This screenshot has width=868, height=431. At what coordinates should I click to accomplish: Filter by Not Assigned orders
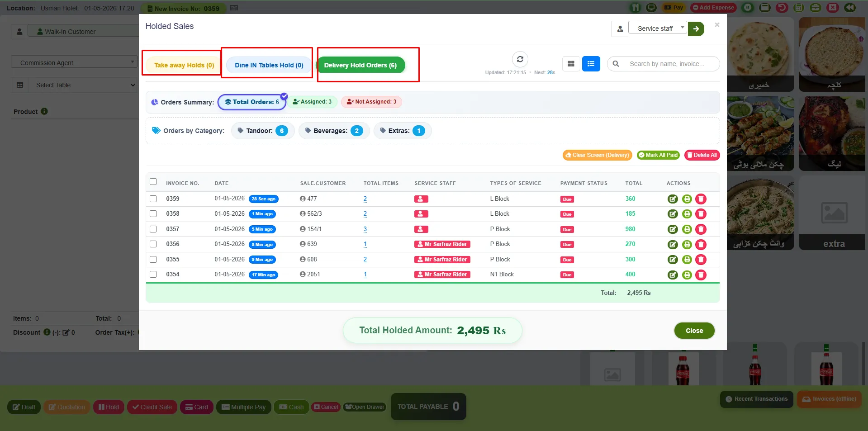[371, 102]
